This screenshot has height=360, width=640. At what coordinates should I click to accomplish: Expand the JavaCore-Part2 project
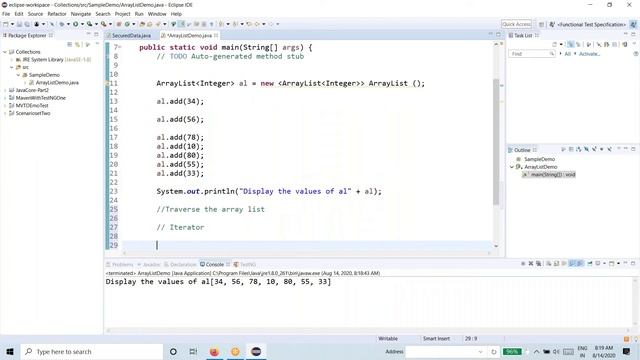pos(5,90)
